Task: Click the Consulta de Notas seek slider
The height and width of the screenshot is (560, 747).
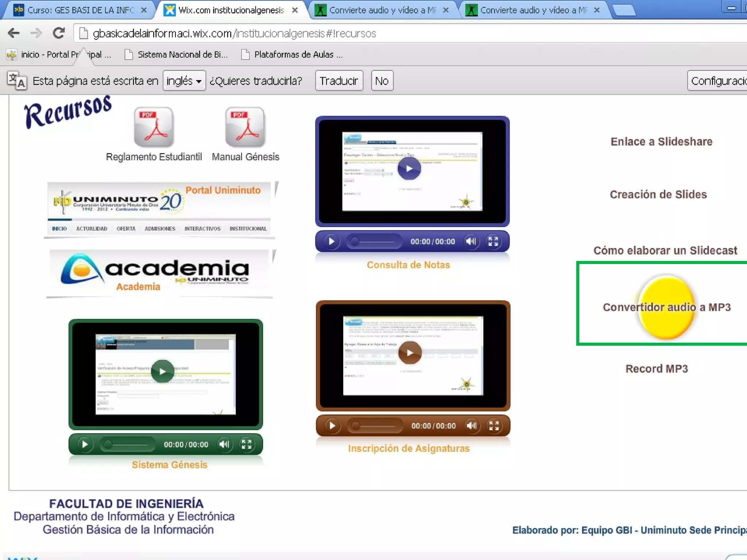Action: click(x=373, y=241)
